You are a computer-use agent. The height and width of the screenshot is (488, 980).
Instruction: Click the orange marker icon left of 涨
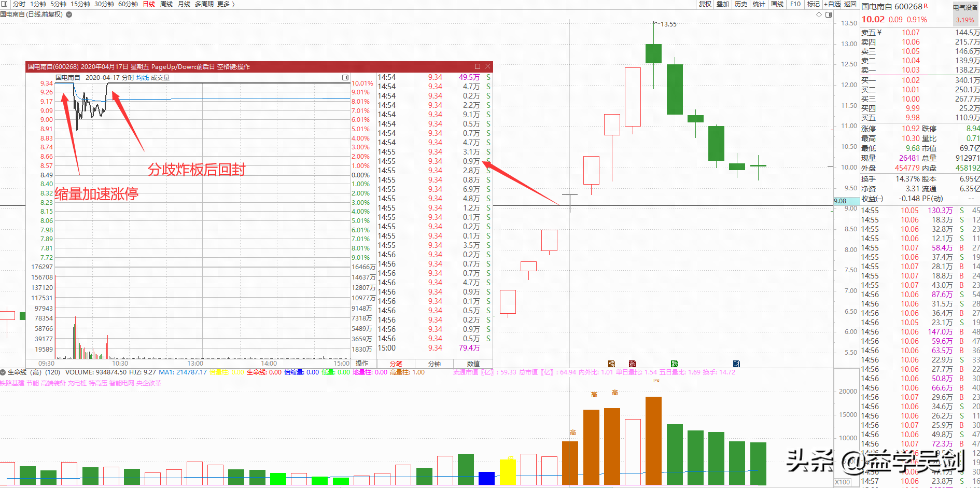[x=611, y=364]
